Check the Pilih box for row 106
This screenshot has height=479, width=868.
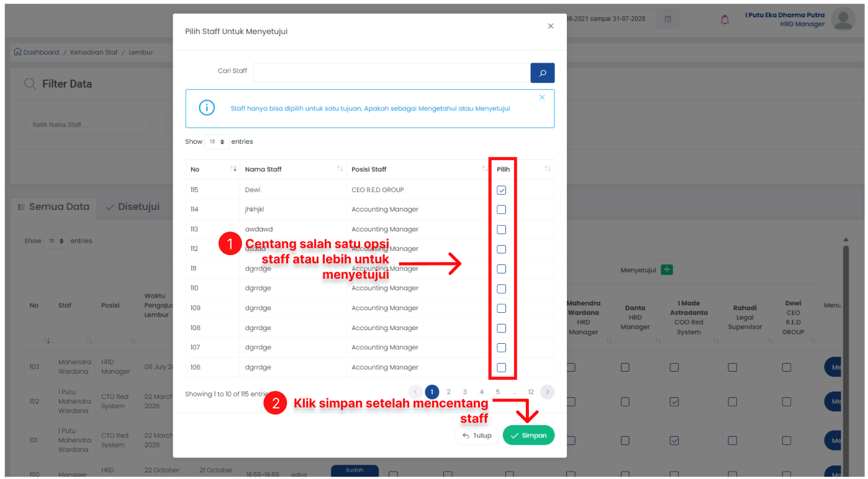(x=501, y=367)
